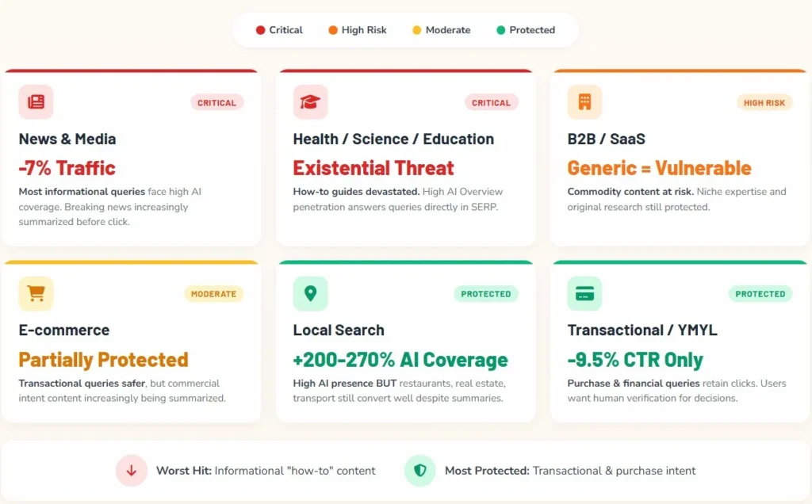812x504 pixels.
Task: Open the "-7% Traffic" headline
Action: point(67,168)
